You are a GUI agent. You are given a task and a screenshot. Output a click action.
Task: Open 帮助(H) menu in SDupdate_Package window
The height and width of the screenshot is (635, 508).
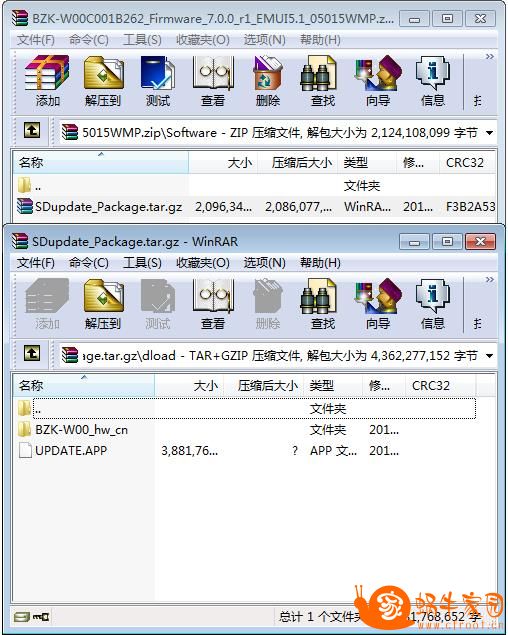[320, 263]
